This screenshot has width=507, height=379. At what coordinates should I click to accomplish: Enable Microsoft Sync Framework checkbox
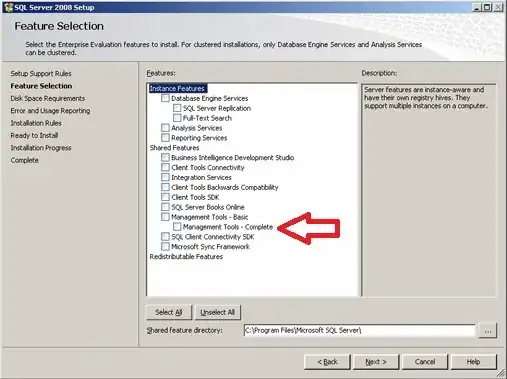(165, 247)
